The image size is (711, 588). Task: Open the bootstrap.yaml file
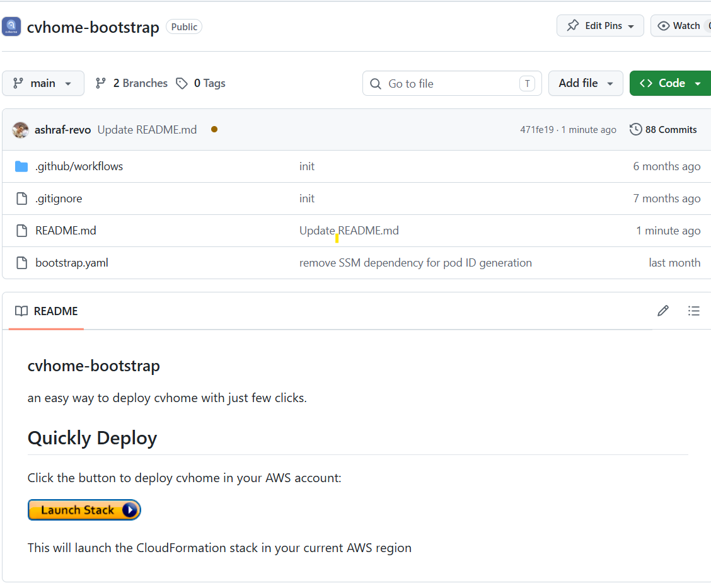coord(72,263)
